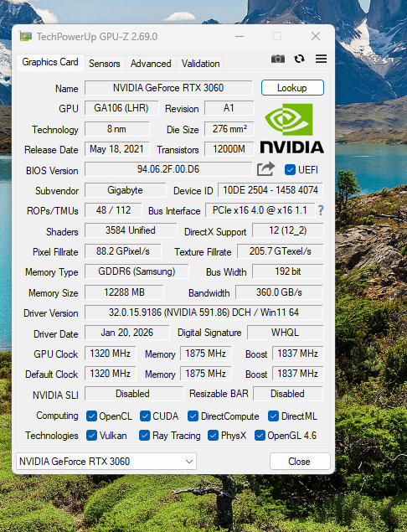Switch to the Sensors tab
Image resolution: width=407 pixels, height=532 pixels.
[105, 64]
